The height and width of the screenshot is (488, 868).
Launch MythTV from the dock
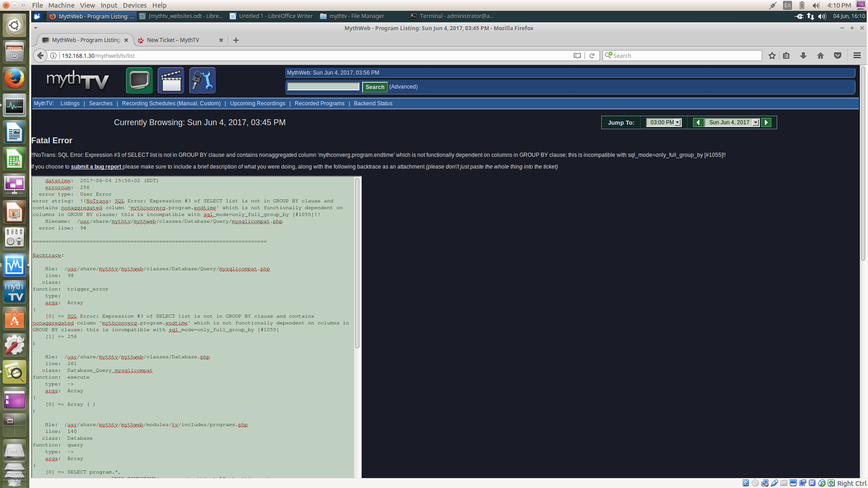14,292
